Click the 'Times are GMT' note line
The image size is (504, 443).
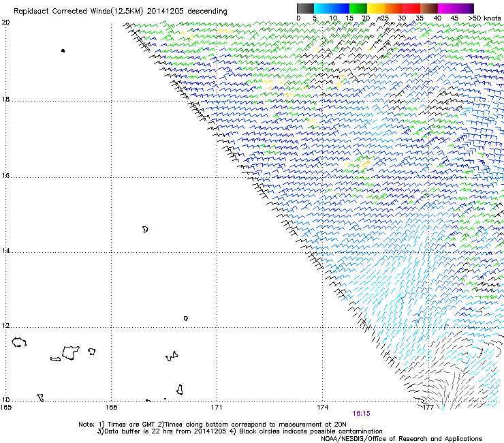pos(212,425)
